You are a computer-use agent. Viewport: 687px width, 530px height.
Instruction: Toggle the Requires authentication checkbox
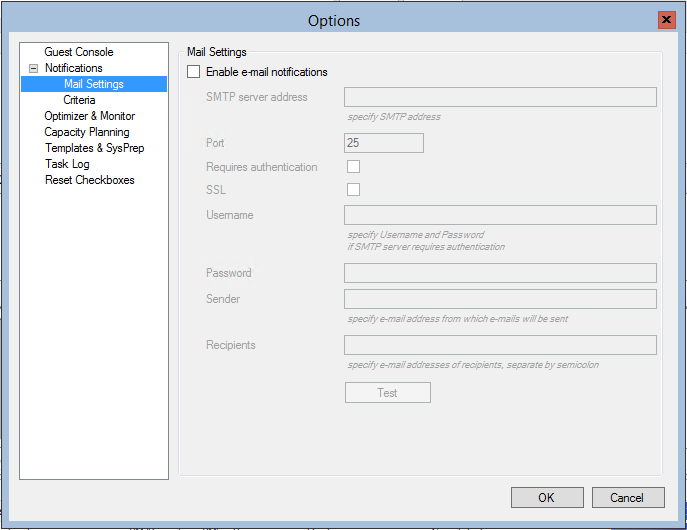point(354,167)
